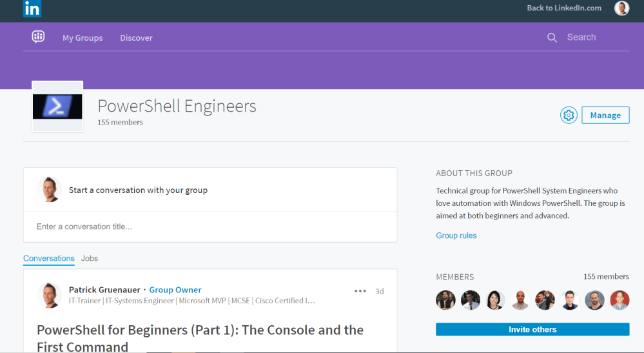Go to the Discover page

(x=136, y=38)
